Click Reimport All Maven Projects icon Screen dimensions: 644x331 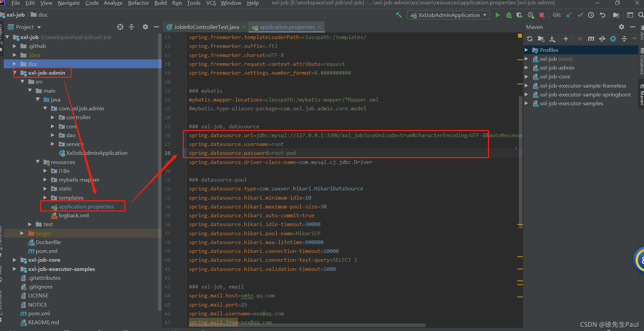tap(530, 39)
